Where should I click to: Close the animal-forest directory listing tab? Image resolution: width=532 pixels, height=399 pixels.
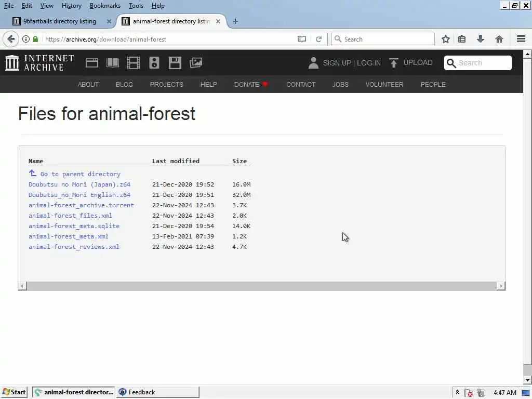coord(218,21)
